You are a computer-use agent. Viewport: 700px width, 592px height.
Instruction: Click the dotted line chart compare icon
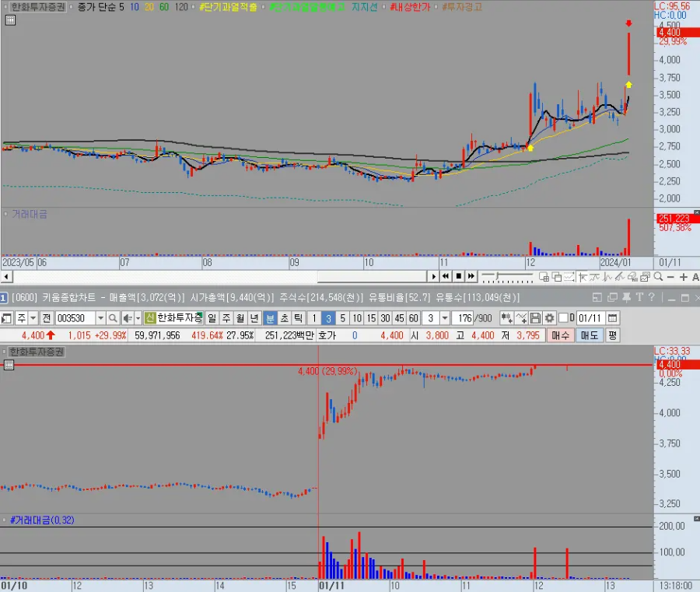coord(569,277)
